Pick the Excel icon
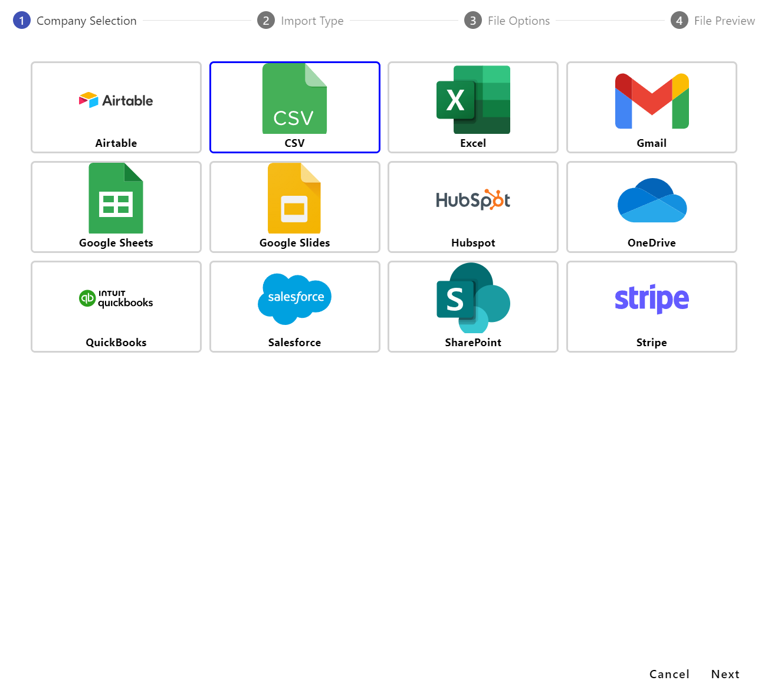Viewport: 768px width, 700px height. 473,100
